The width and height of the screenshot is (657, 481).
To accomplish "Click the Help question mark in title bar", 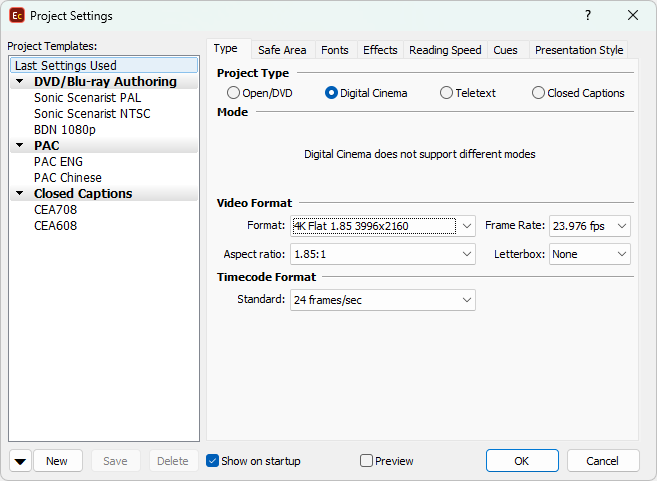I will (588, 15).
